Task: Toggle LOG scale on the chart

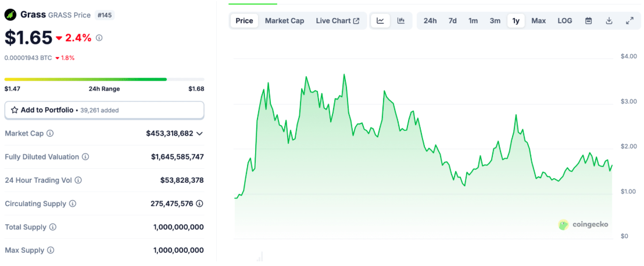Action: pyautogui.click(x=564, y=21)
